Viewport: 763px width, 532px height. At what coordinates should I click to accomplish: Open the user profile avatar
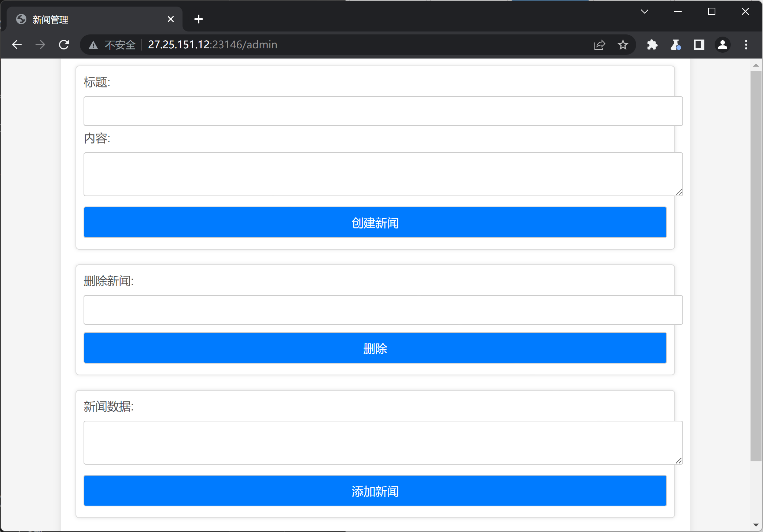(722, 45)
